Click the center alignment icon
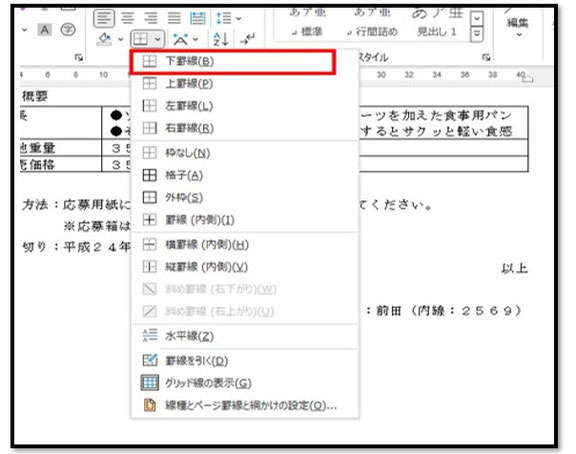Image resolution: width=576 pixels, height=454 pixels. [x=127, y=18]
